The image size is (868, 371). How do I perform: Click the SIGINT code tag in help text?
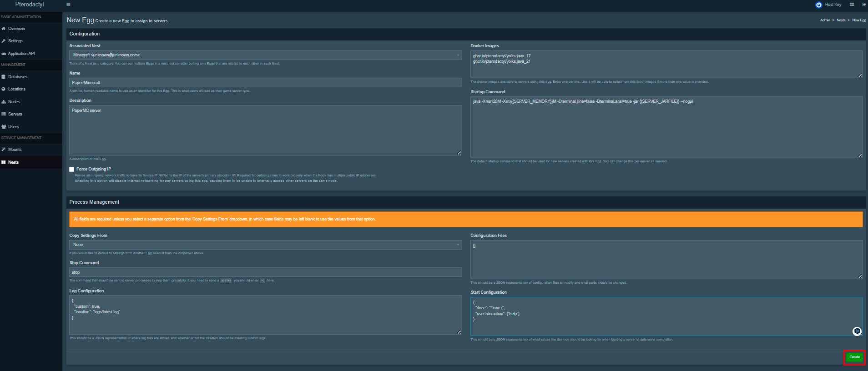[x=226, y=281]
